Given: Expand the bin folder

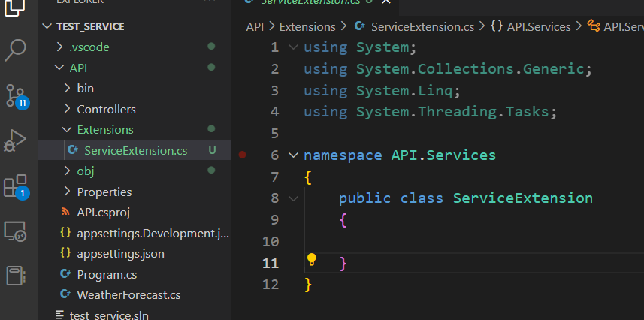Looking at the screenshot, I should tap(68, 89).
